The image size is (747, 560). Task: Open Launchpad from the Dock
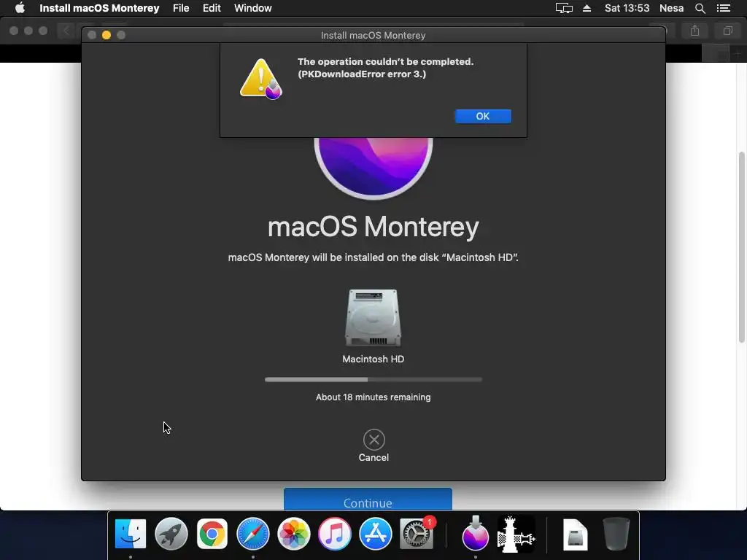point(171,534)
